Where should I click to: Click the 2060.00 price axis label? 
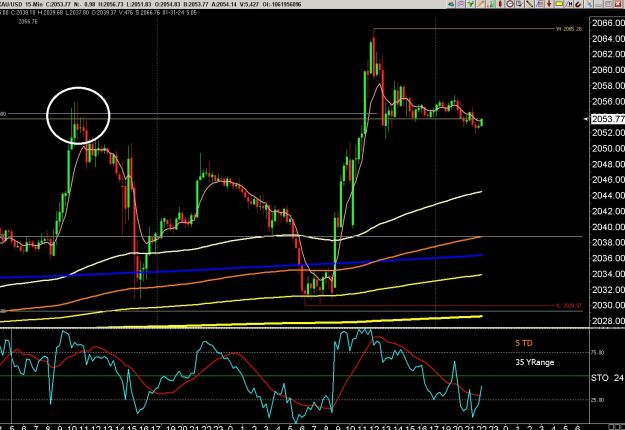[x=608, y=70]
